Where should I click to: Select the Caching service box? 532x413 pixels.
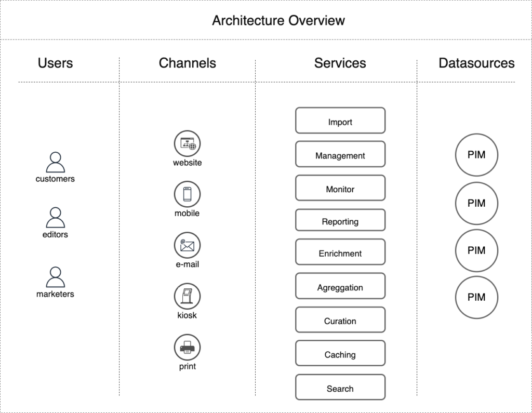340,354
